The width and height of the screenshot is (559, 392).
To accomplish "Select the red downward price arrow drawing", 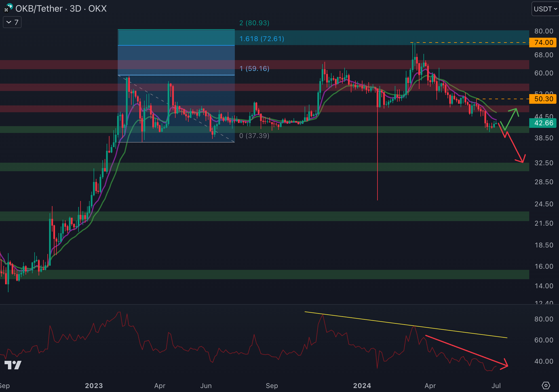I will click(x=515, y=147).
